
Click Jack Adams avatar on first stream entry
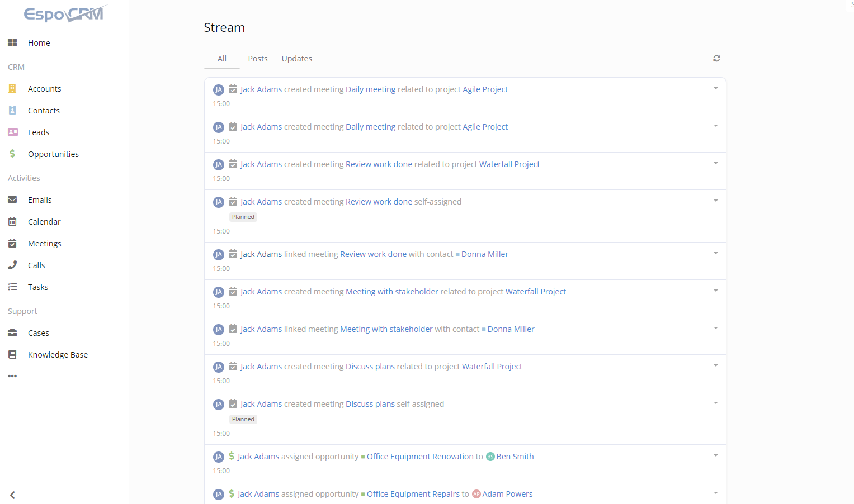219,90
